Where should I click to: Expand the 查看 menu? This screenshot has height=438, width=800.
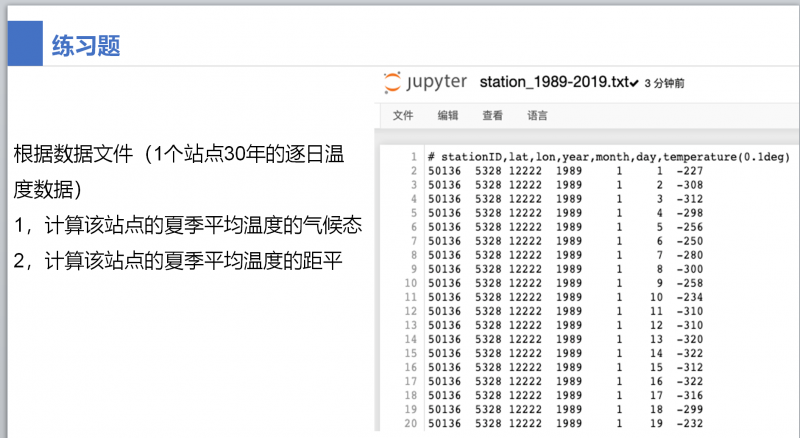[x=492, y=116]
